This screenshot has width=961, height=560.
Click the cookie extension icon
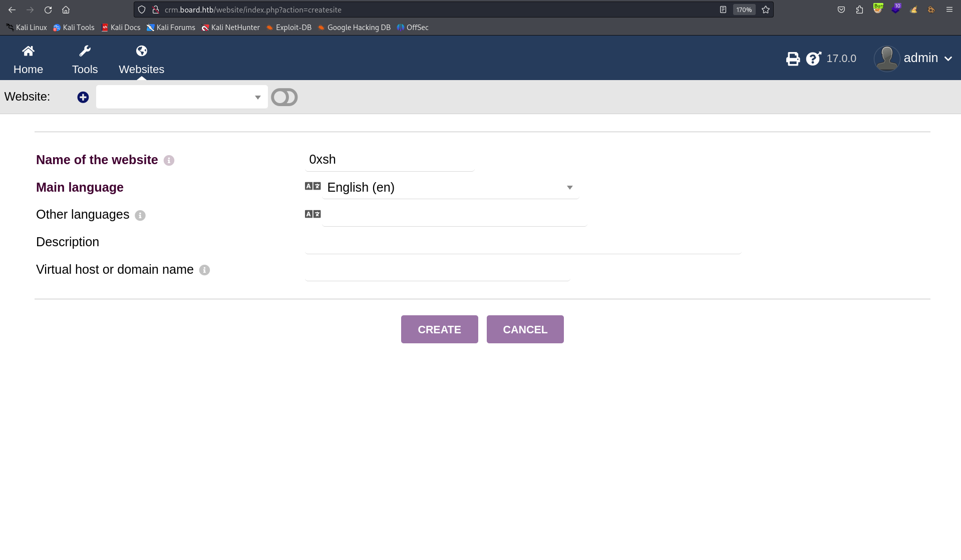[931, 10]
